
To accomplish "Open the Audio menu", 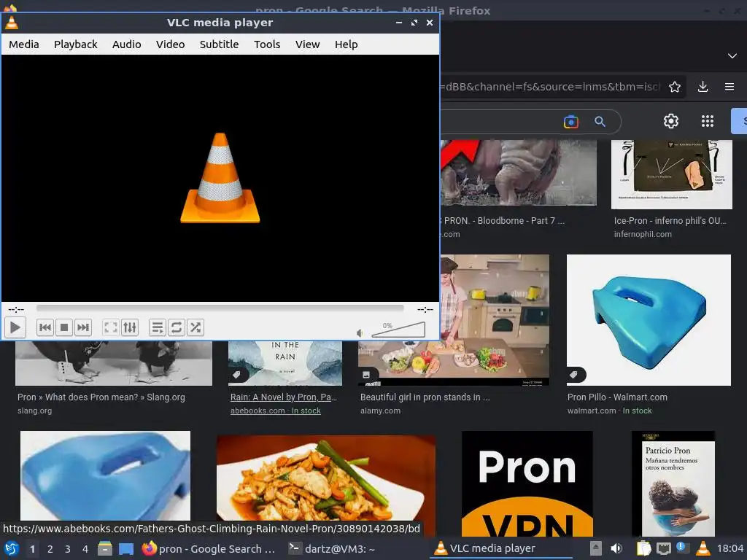I will (x=127, y=44).
